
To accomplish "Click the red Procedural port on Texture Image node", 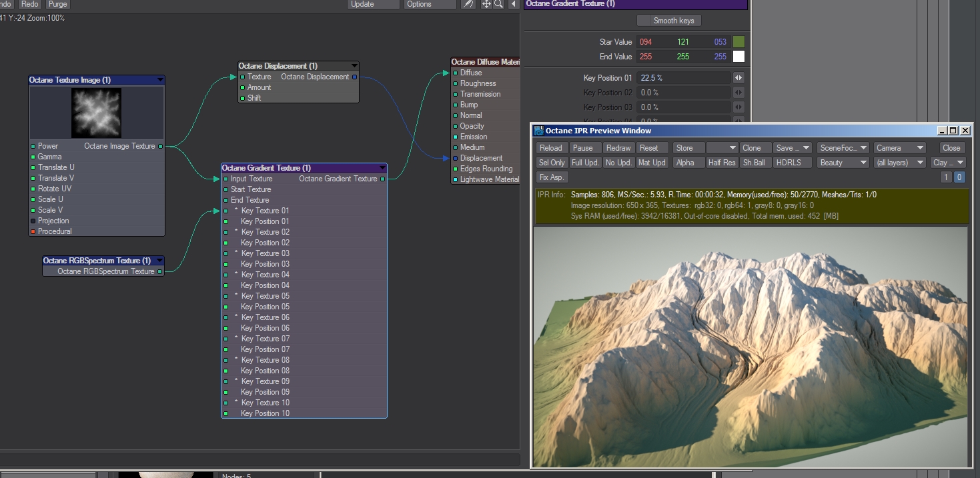I will 33,231.
